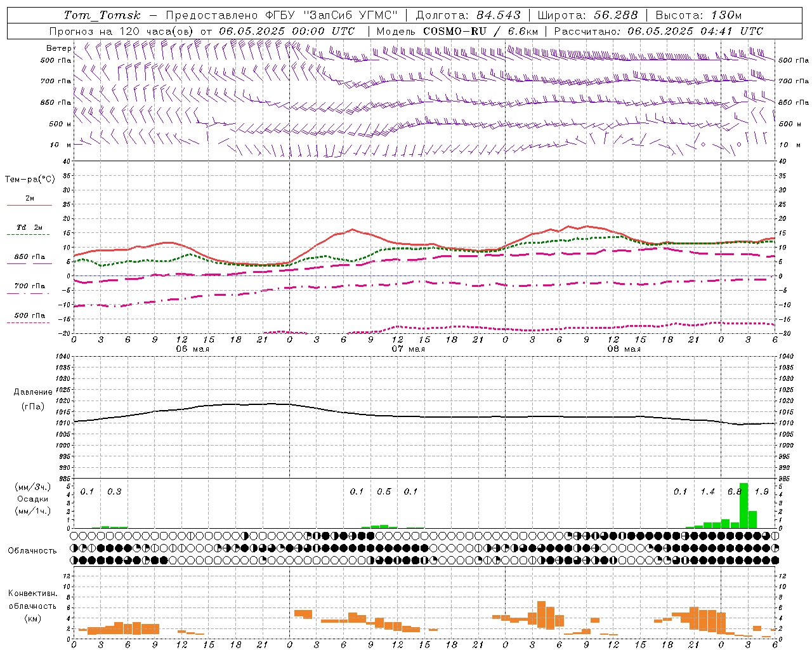
Task: Click the Давление pressure label
Action: pos(33,392)
